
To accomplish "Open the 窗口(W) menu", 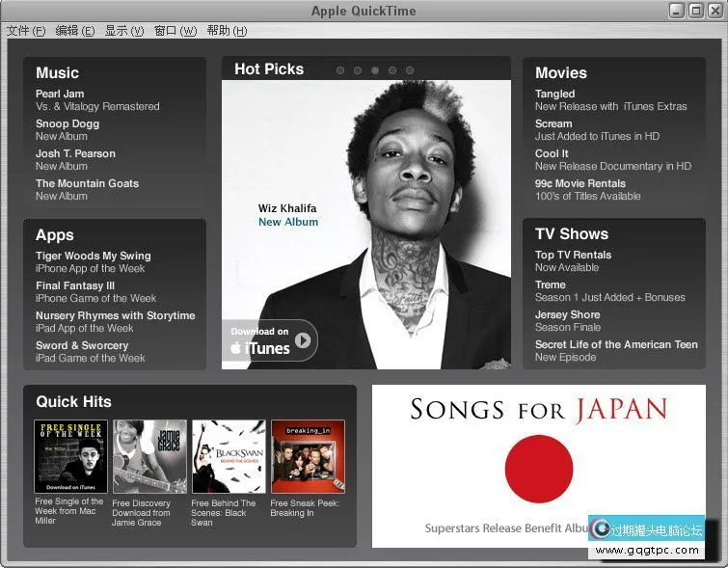I will click(x=175, y=31).
